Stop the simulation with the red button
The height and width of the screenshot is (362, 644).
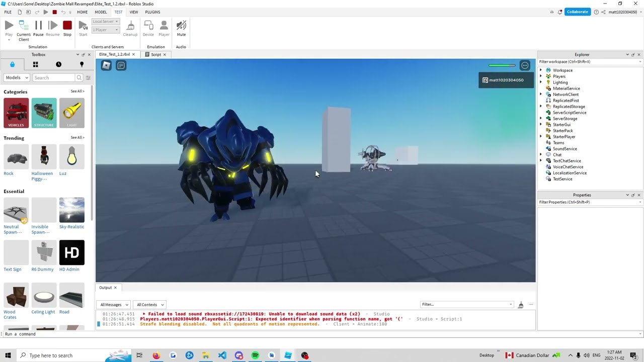[x=67, y=25]
